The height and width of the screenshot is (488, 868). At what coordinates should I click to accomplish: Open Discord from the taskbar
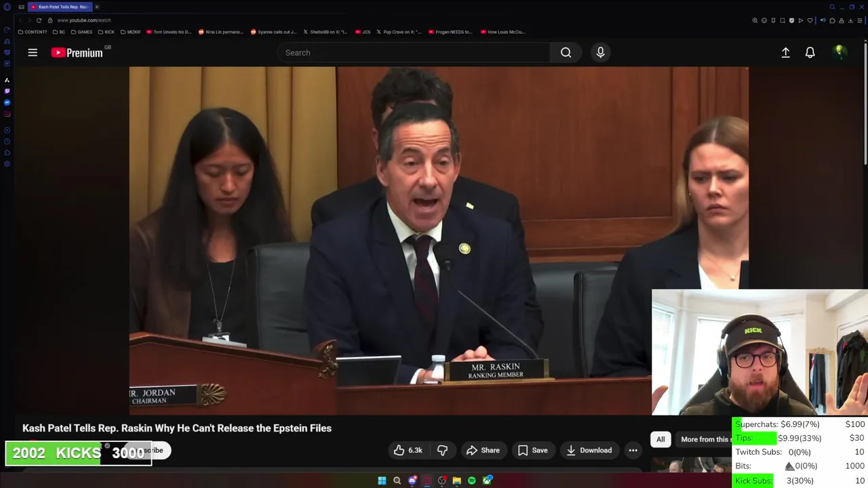tap(412, 481)
